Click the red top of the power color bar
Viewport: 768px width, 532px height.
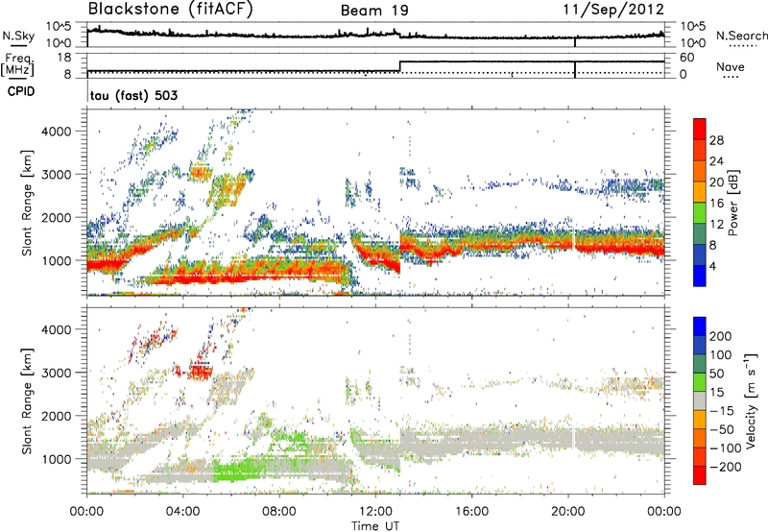(x=700, y=127)
